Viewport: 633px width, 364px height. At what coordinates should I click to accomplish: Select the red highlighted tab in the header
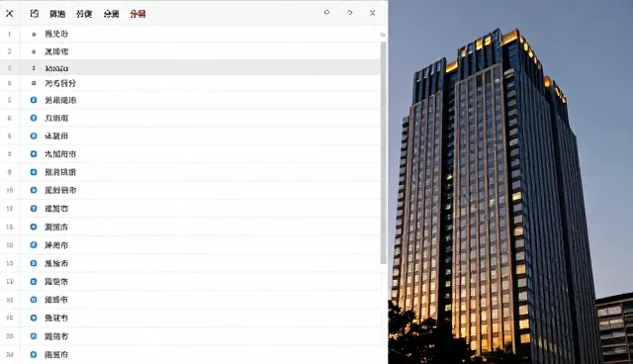tap(137, 14)
